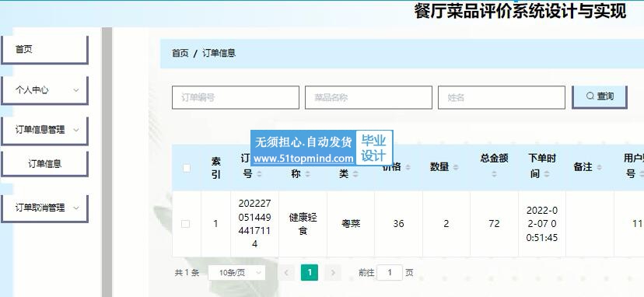Click the 共 1 条 total count text

point(187,273)
